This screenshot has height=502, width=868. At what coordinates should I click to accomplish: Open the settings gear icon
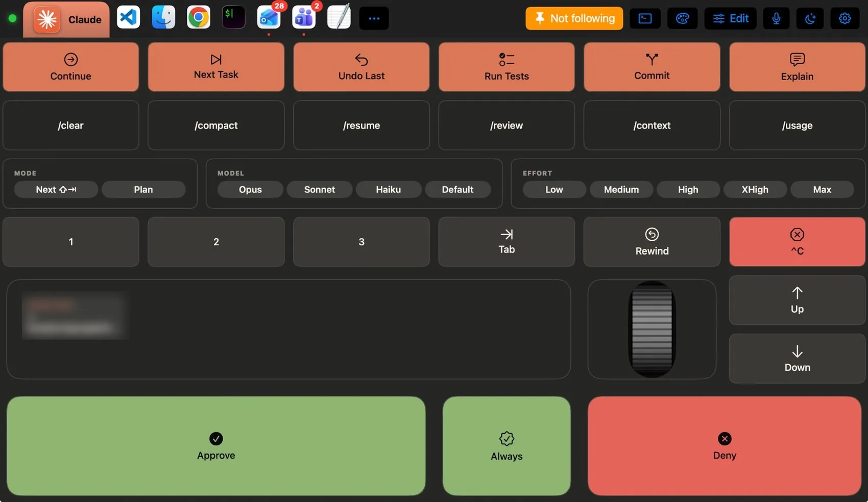pos(845,18)
